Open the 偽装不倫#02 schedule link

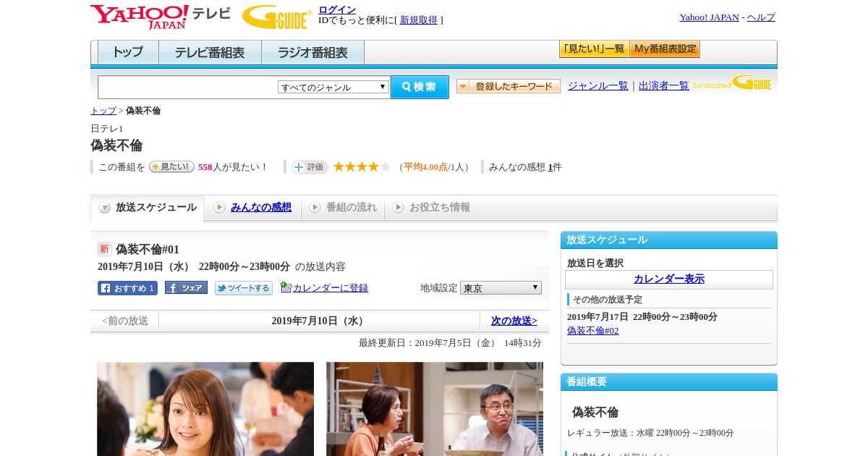(593, 331)
